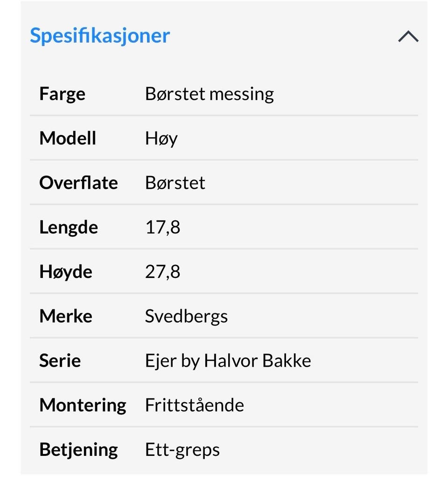Click the Høy model value
448x490 pixels.
161,139
